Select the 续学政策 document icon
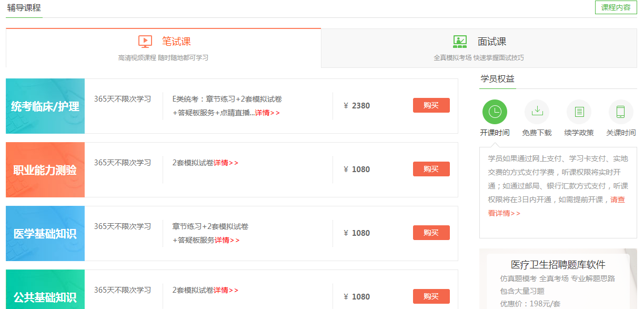The image size is (644, 309). tap(579, 112)
